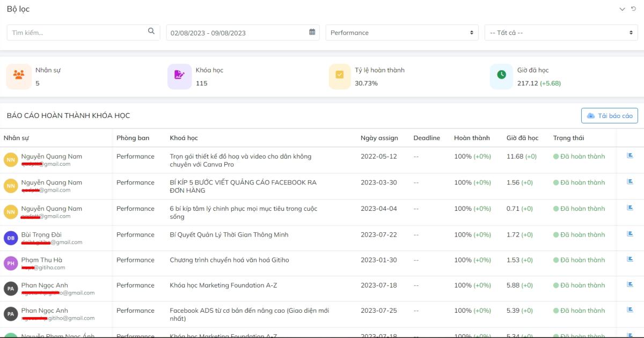Click Khóa học Marketing Foundation A-Z course name
Screen dimensions: 644x338
click(x=223, y=285)
